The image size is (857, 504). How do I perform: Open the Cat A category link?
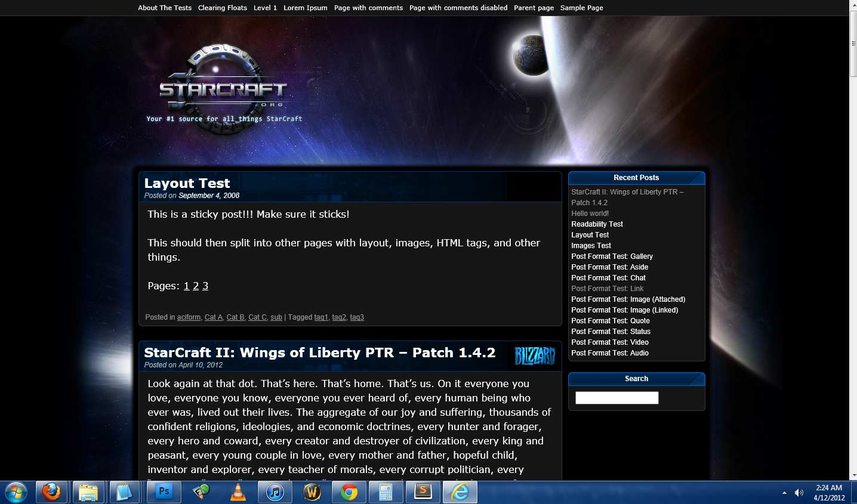click(x=214, y=317)
